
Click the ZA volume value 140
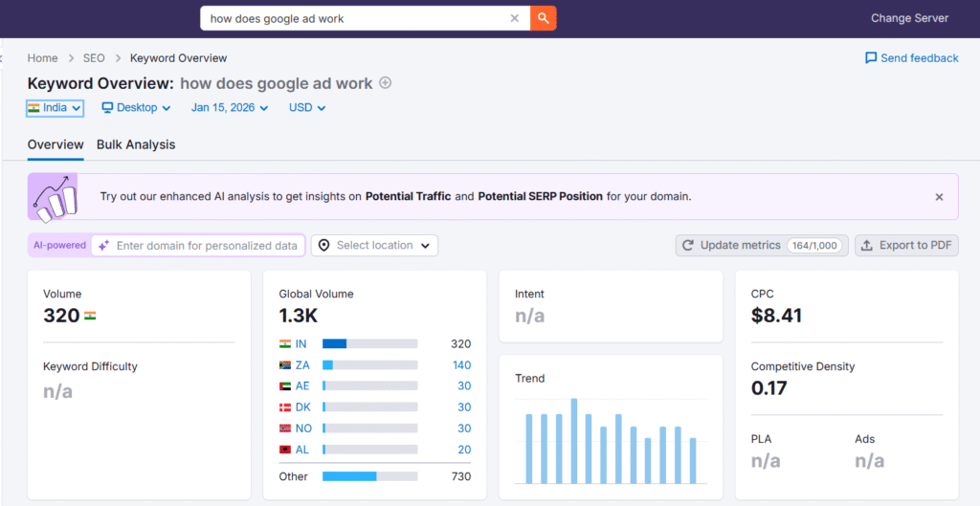point(461,364)
